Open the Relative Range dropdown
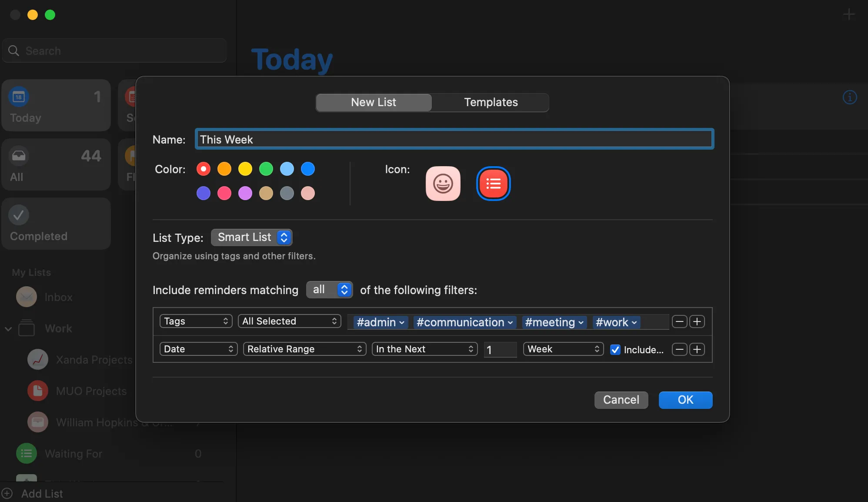The image size is (868, 502). coord(304,348)
